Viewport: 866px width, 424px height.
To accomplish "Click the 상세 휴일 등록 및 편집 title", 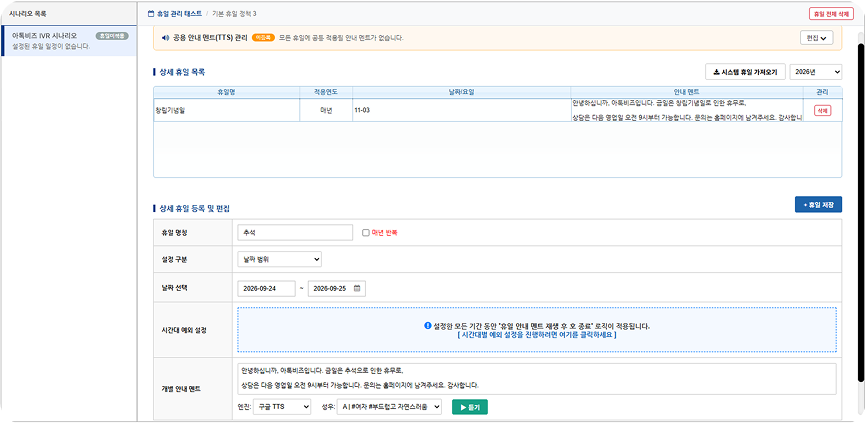I will [x=194, y=209].
